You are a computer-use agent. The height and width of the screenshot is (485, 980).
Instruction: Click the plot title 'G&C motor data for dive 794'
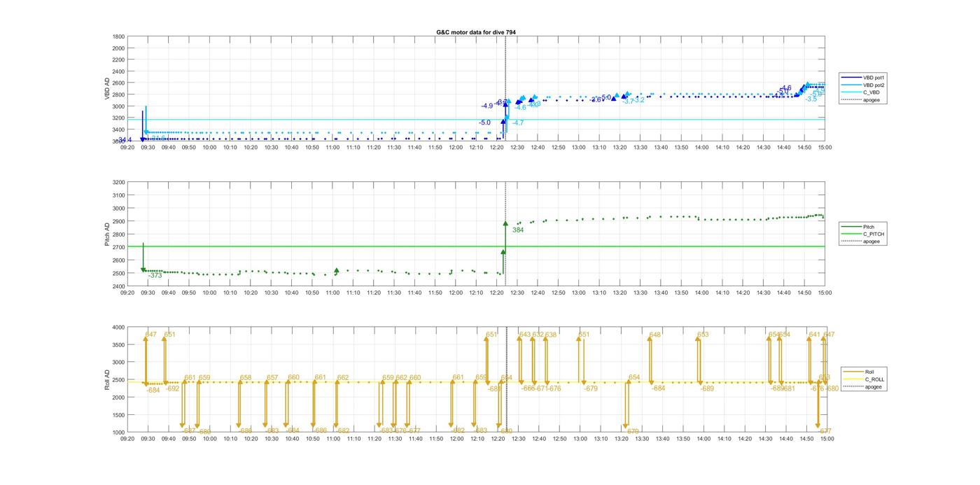point(476,32)
